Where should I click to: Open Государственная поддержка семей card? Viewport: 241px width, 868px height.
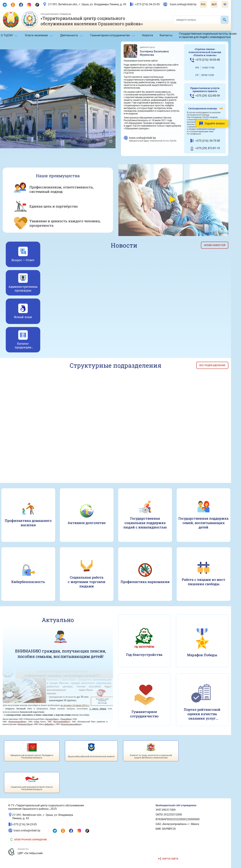(x=203, y=515)
